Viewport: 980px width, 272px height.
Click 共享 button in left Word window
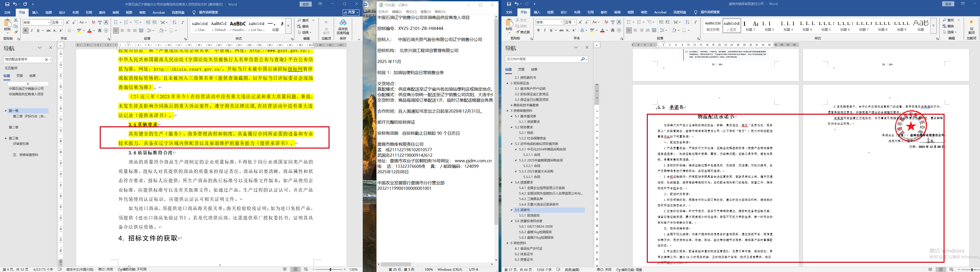pos(351,13)
